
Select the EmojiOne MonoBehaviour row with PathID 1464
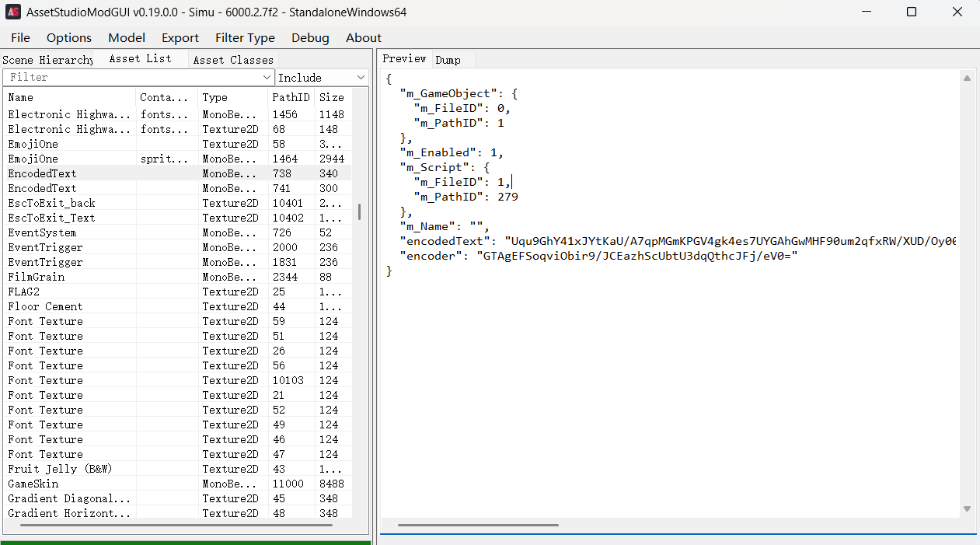(x=178, y=159)
